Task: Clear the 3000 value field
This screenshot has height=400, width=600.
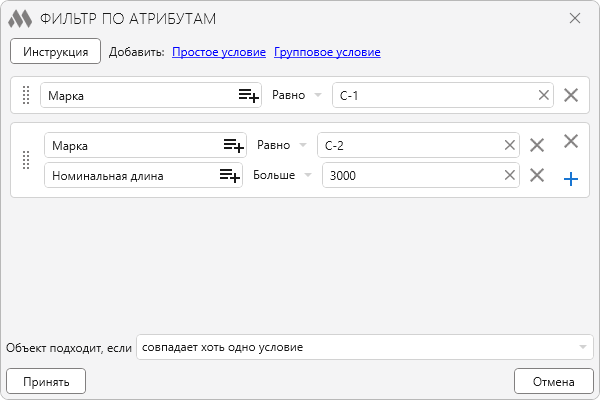Action: pos(510,176)
